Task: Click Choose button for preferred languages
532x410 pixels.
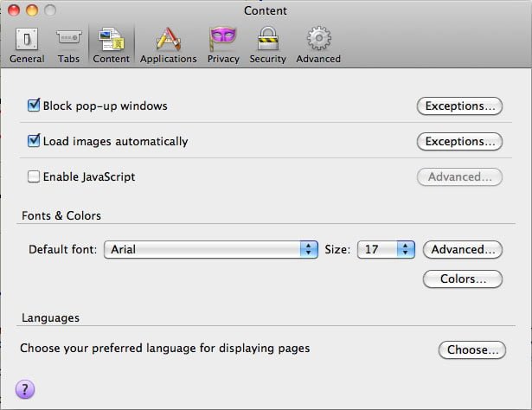Action: tap(471, 350)
